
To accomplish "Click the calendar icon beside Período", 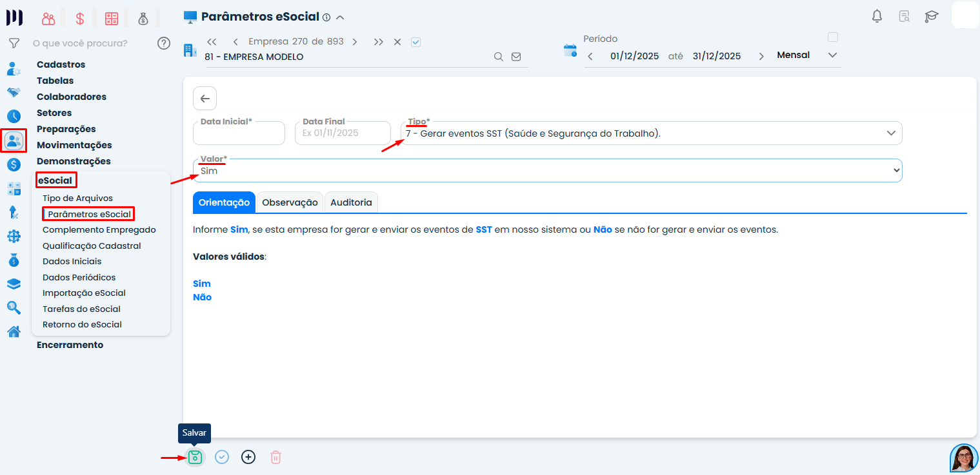I will [570, 50].
